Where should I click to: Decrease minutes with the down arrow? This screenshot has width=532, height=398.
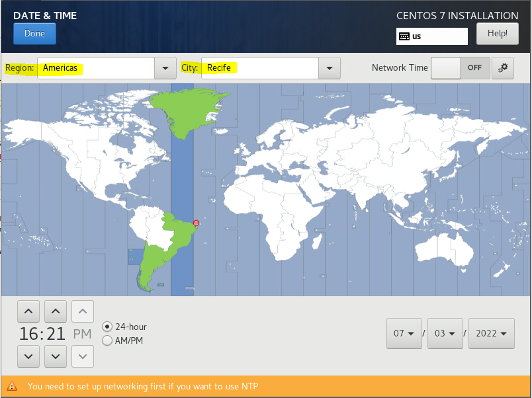[x=55, y=356]
